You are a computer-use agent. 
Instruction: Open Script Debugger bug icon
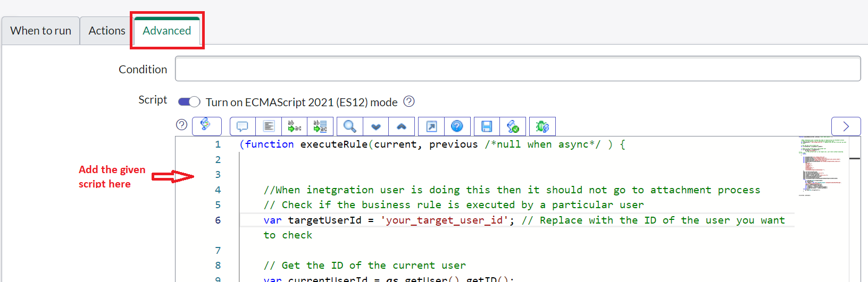point(542,126)
